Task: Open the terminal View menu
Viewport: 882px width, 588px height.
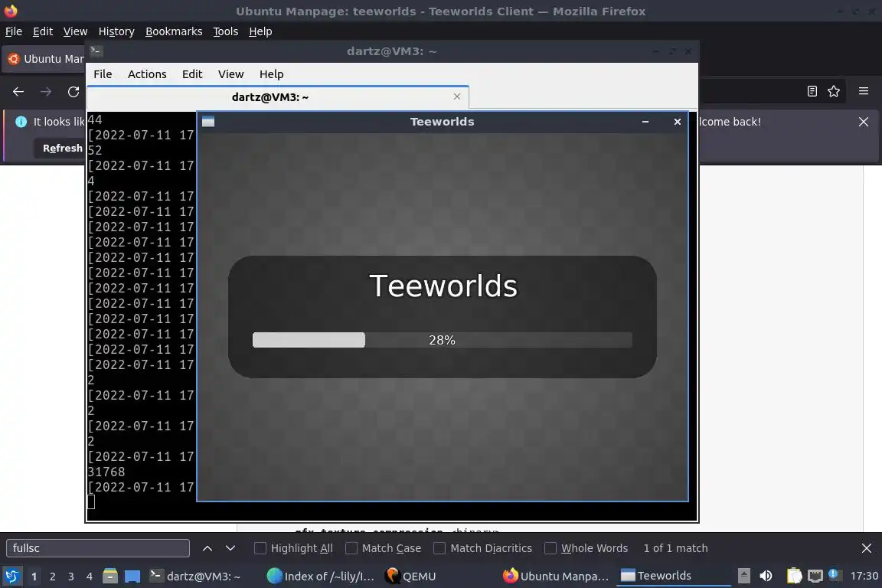Action: coord(230,74)
